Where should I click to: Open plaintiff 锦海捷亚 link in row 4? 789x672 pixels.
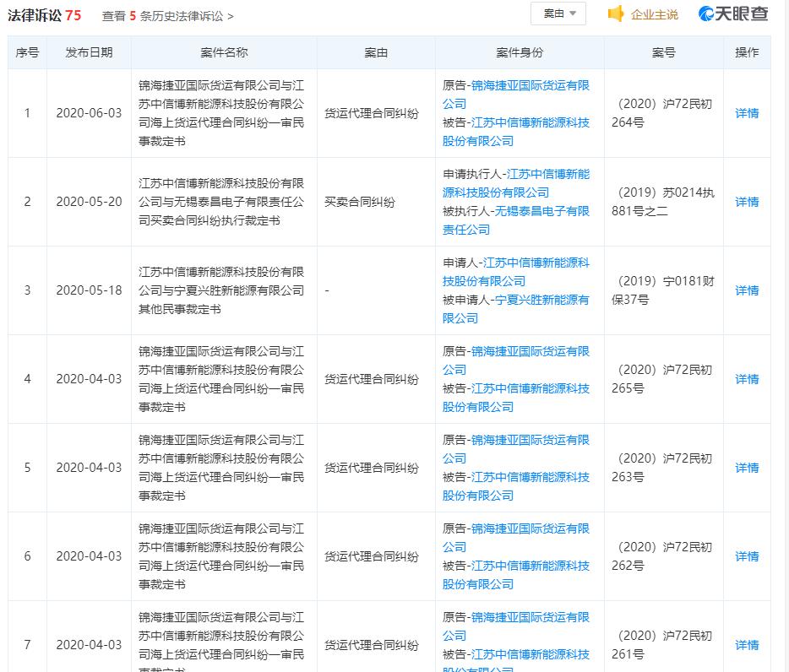[516, 360]
